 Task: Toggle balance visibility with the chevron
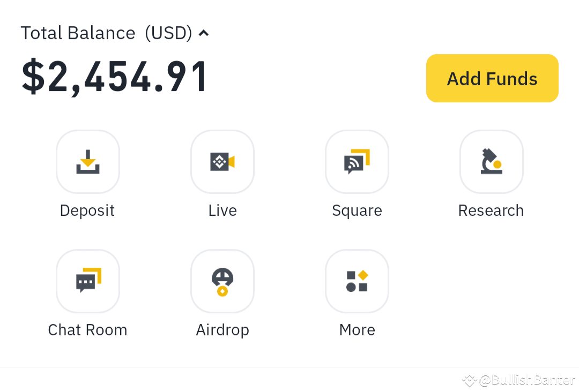(x=204, y=33)
